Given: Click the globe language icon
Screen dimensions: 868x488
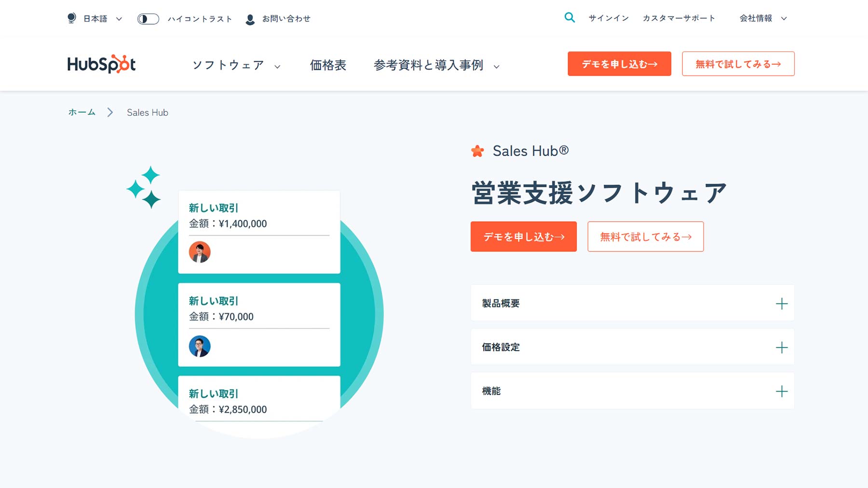Looking at the screenshot, I should click(71, 18).
